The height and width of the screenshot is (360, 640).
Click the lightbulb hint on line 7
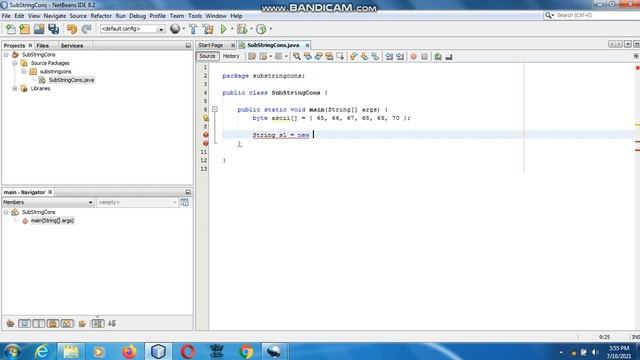point(206,118)
